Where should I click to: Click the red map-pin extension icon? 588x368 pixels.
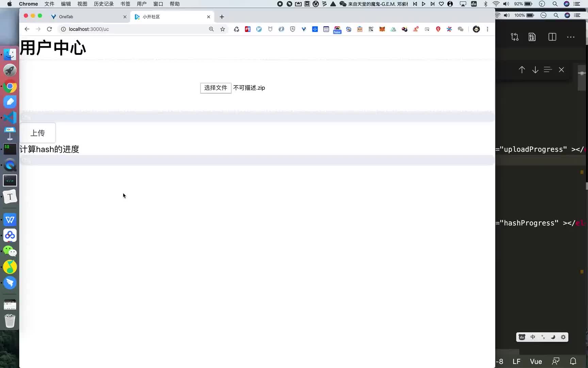point(438,29)
